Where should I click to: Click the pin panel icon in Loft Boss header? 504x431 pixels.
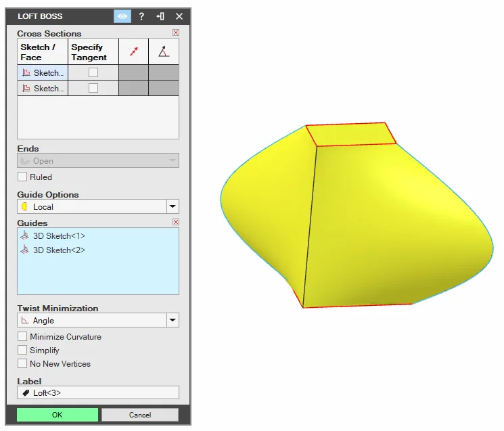pos(160,16)
